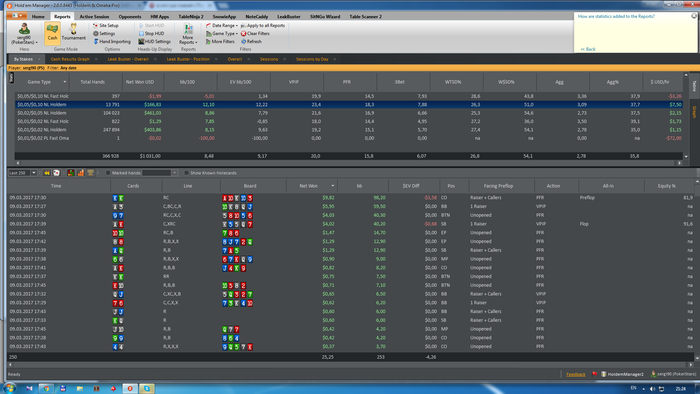Click the Feedback link in status bar

pos(575,374)
